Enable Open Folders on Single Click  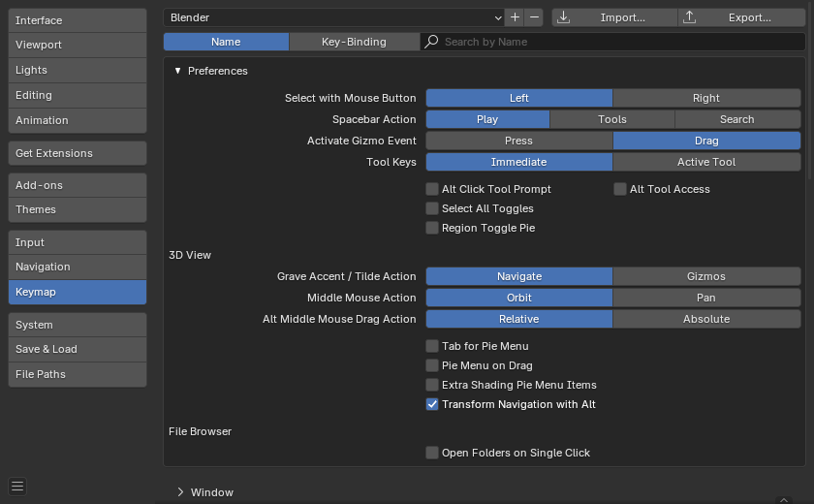[432, 453]
